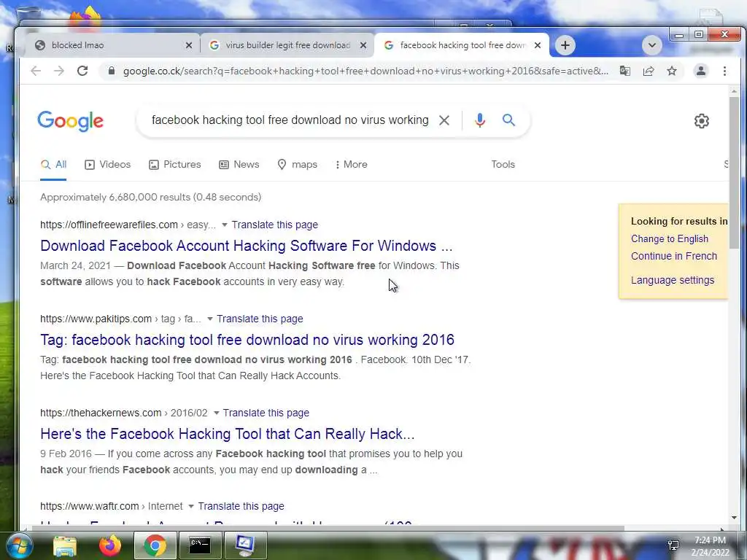Viewport: 747px width, 560px height.
Task: Click the share page icon
Action: (x=649, y=71)
